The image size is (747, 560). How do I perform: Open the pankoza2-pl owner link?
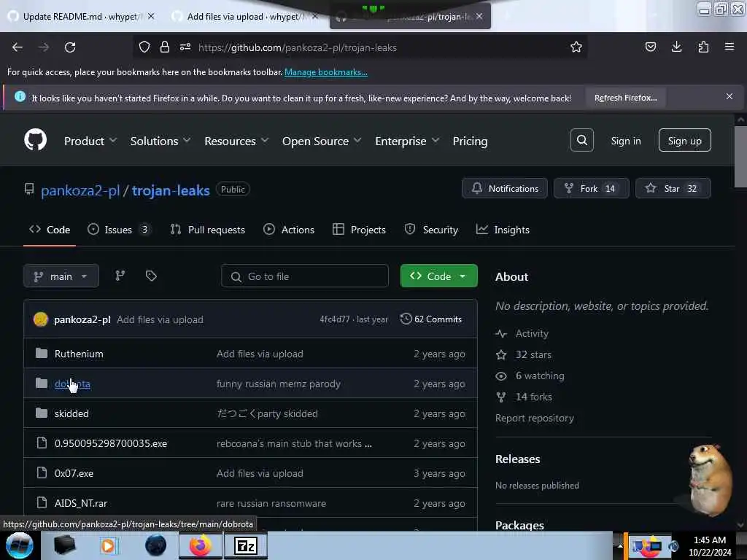click(x=80, y=190)
